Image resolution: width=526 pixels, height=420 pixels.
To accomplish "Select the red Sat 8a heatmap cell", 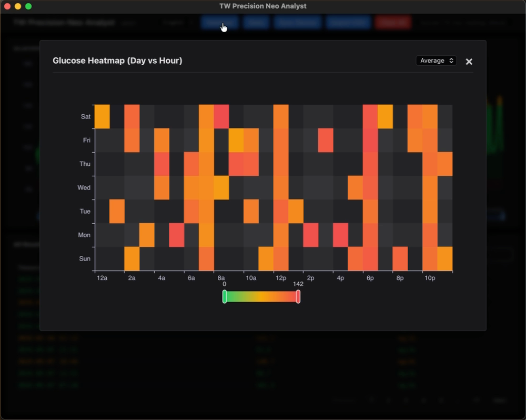I will pyautogui.click(x=221, y=116).
